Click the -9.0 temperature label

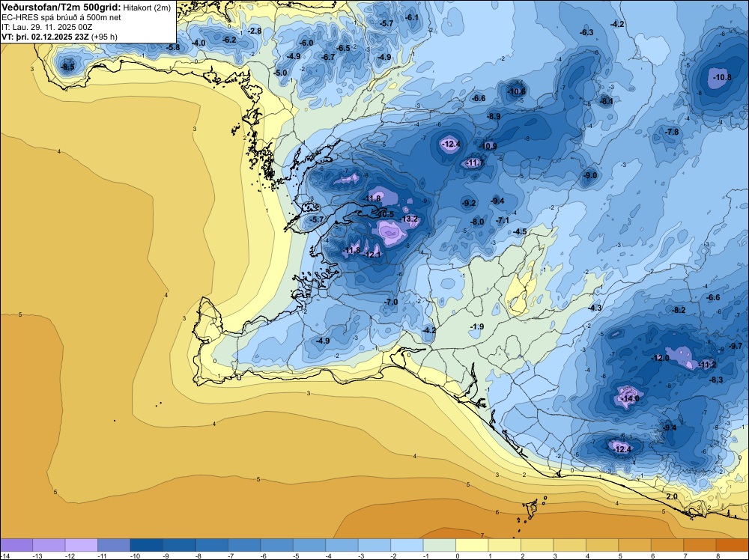[590, 175]
